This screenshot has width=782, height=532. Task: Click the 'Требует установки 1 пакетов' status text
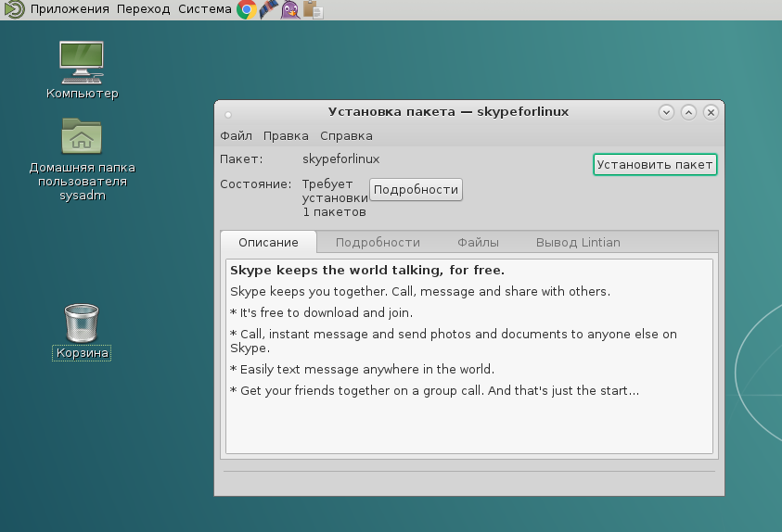pyautogui.click(x=335, y=197)
